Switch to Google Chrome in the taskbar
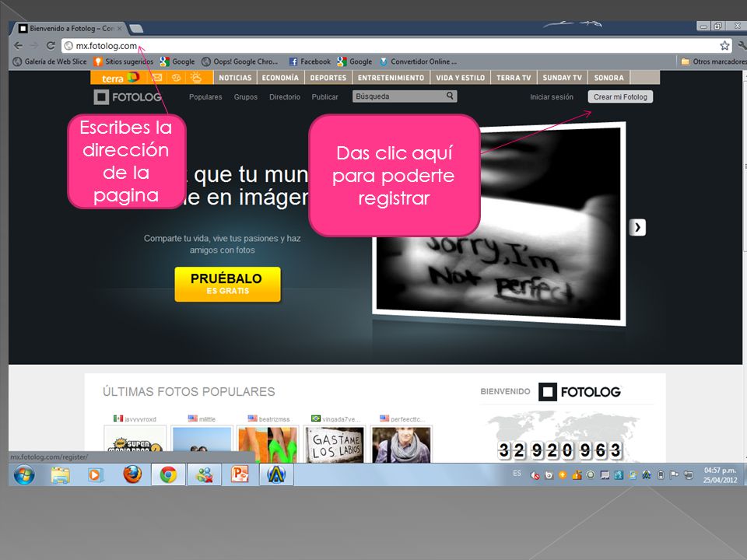 (168, 474)
